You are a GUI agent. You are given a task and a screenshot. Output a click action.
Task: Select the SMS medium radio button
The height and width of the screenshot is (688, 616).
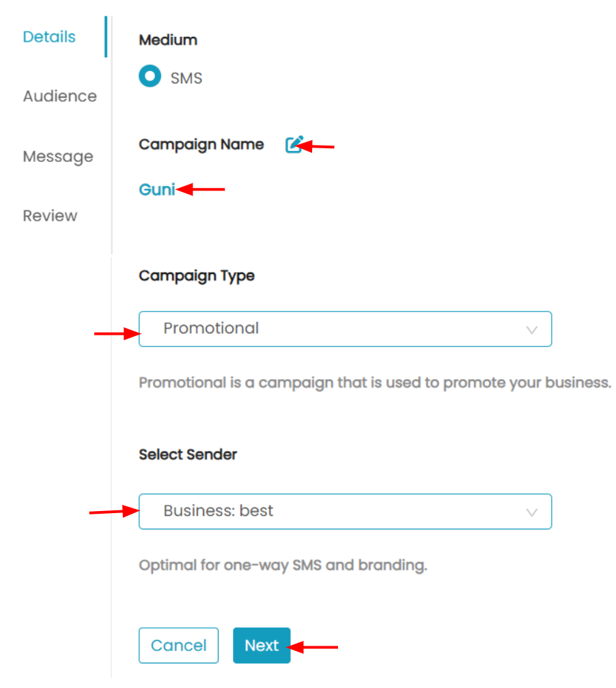[x=150, y=76]
